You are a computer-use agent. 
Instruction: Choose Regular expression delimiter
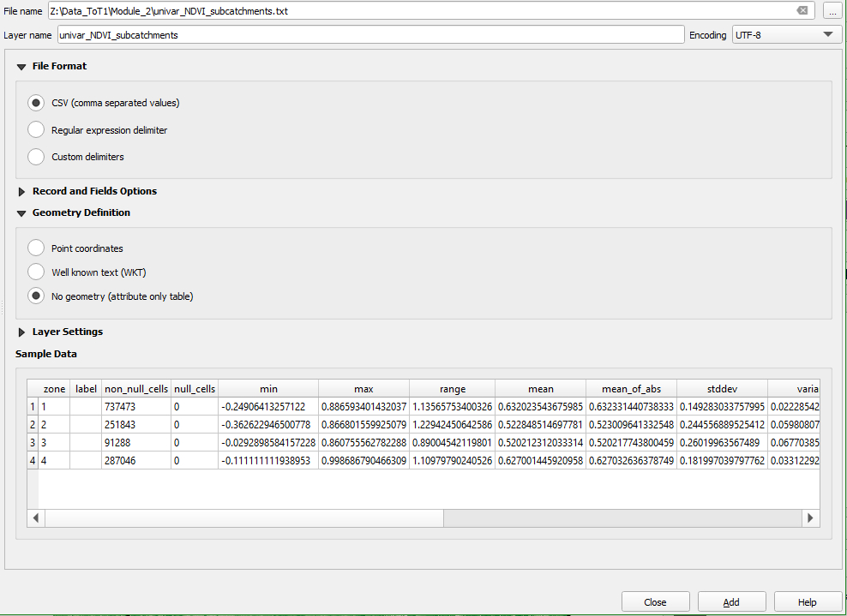[35, 129]
